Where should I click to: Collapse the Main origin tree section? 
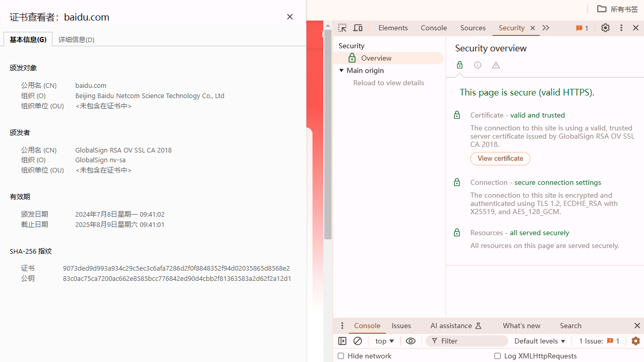click(x=341, y=70)
